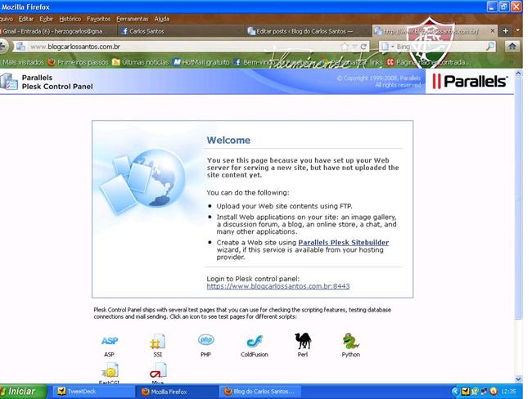532x399 pixels.
Task: Click the page scrollbar down arrow
Action: pos(518,379)
